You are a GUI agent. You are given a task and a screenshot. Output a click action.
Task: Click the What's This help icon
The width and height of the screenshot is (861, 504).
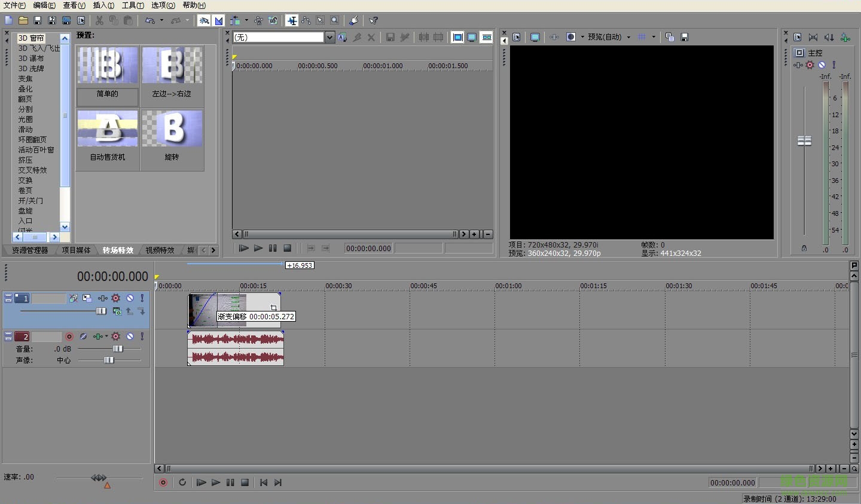[373, 20]
